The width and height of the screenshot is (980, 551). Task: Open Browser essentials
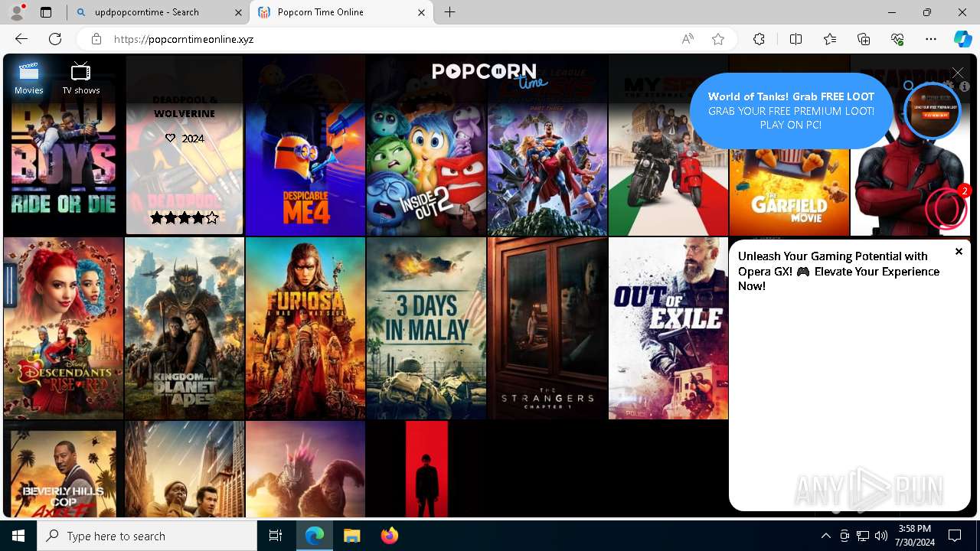pyautogui.click(x=897, y=39)
